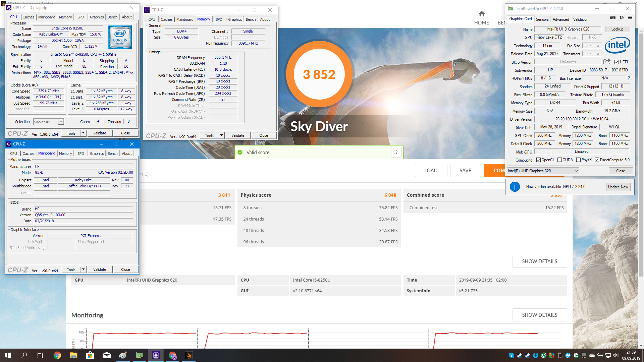Click the Bus Interface question mark help
Screen dimensions: 644x362
click(629, 78)
